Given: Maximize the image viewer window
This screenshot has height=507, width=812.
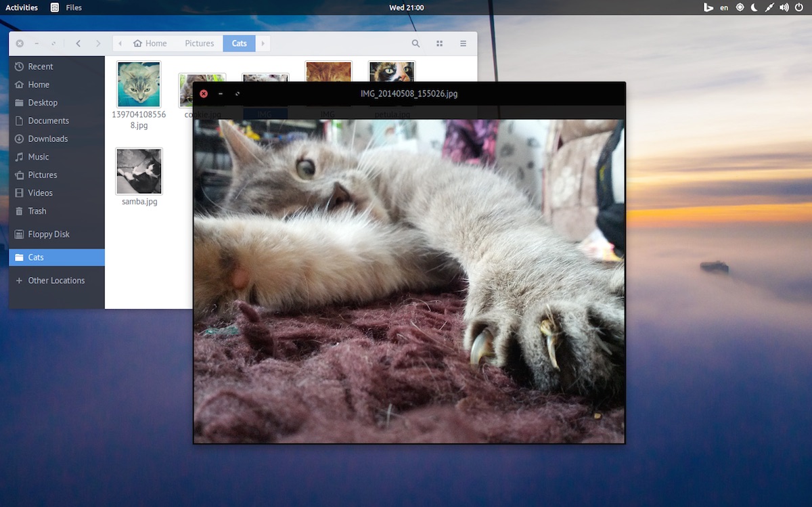Looking at the screenshot, I should [x=238, y=93].
